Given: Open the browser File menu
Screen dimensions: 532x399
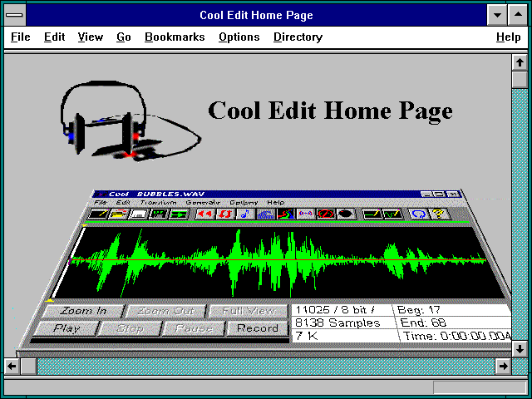Looking at the screenshot, I should [x=20, y=37].
